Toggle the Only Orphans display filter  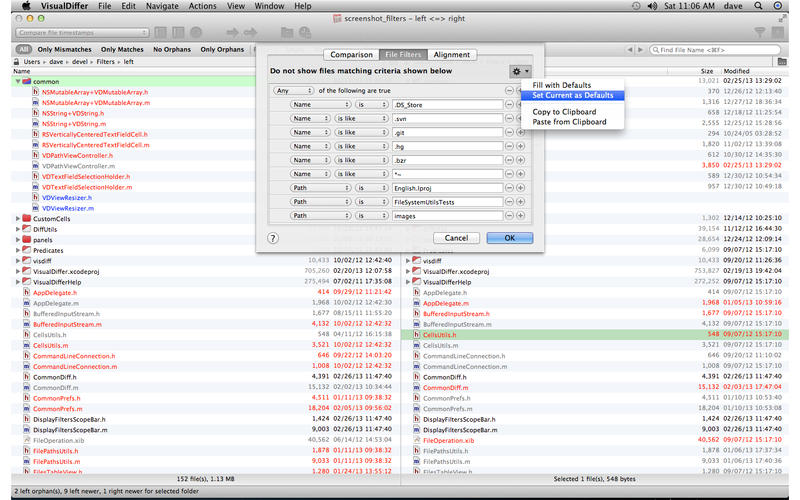tap(222, 49)
